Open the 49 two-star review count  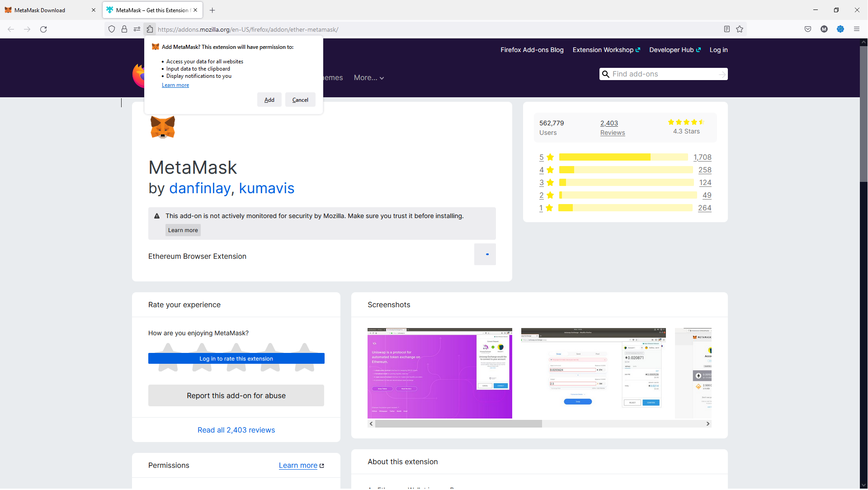click(x=707, y=195)
